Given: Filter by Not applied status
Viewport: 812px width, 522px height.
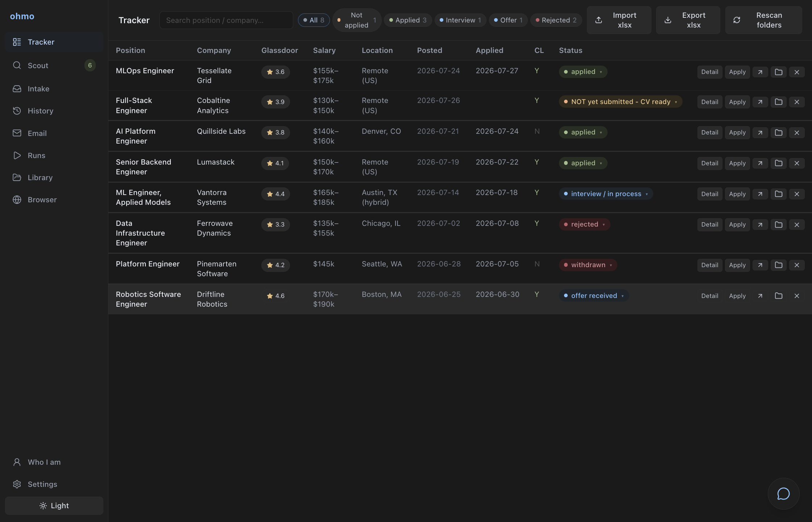Looking at the screenshot, I should [x=357, y=20].
